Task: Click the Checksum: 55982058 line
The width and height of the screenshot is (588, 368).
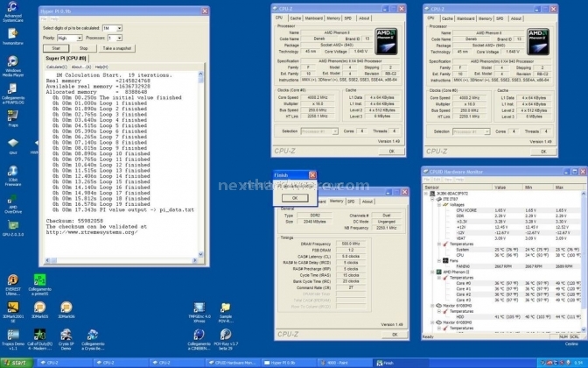Action: pos(74,221)
